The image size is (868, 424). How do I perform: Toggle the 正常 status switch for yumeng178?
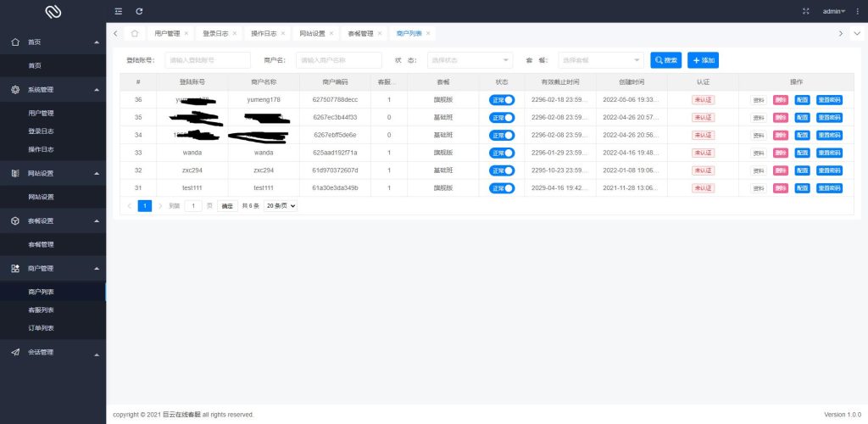(502, 99)
